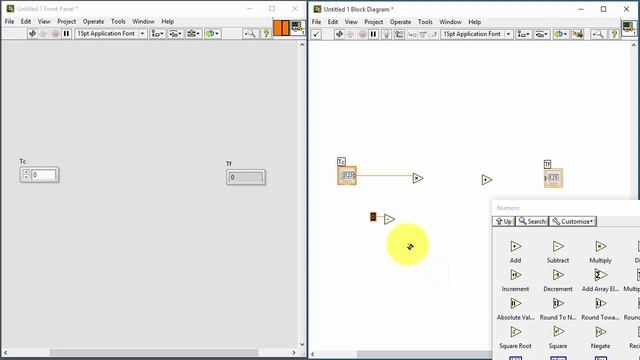Click Run Continuously in Front Panel toolbar
The width and height of the screenshot is (640, 360).
(x=43, y=33)
